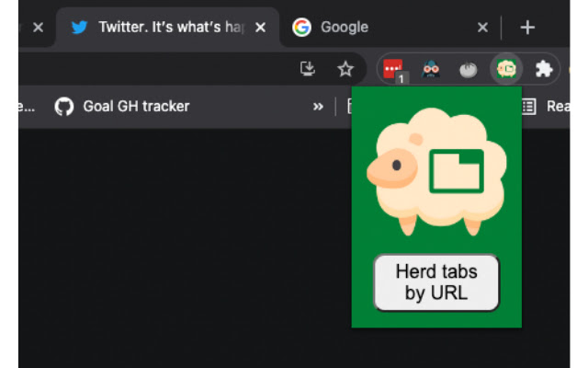
Task: Click the red extension icon with badge 1
Action: 394,70
